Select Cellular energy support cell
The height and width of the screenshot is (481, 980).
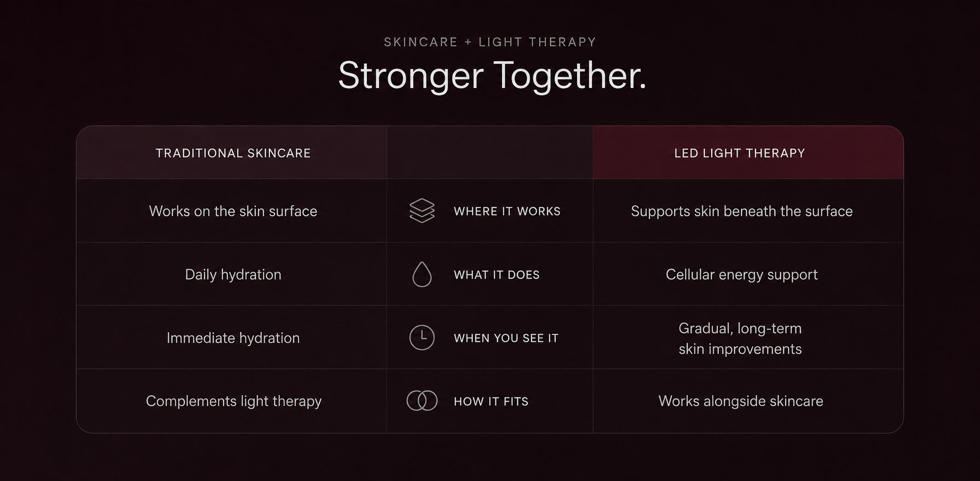coord(742,275)
